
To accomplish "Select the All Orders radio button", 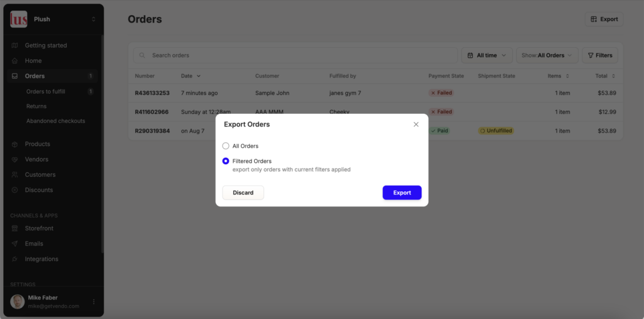I will coord(226,146).
